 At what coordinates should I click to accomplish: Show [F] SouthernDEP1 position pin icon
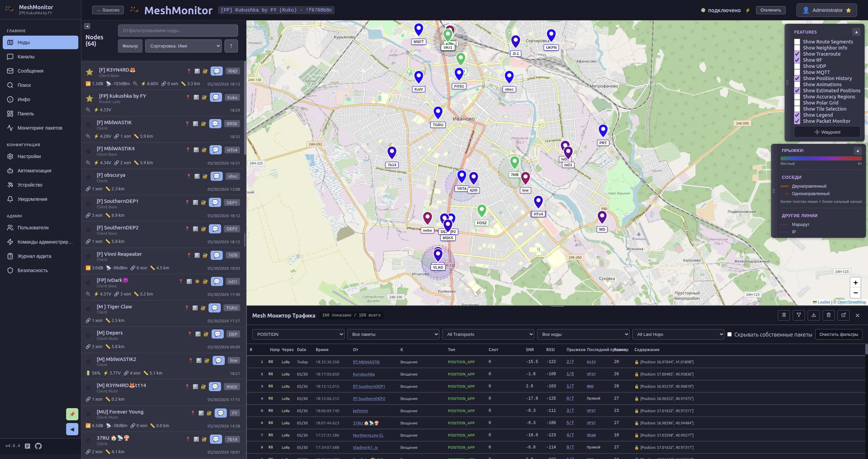[x=187, y=203]
